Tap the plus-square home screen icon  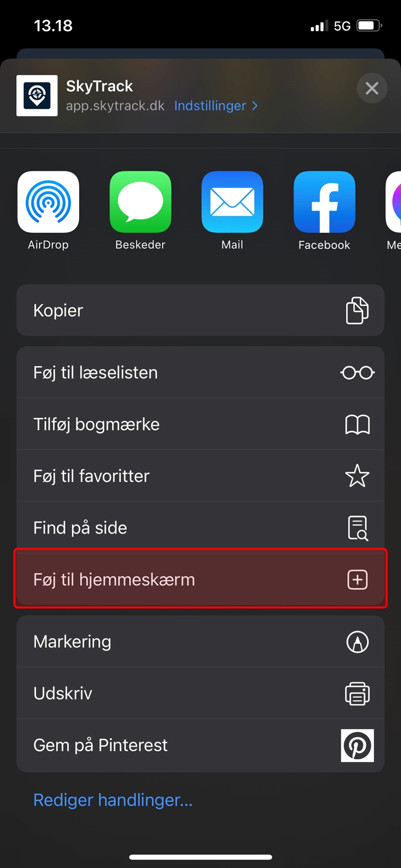tap(357, 580)
